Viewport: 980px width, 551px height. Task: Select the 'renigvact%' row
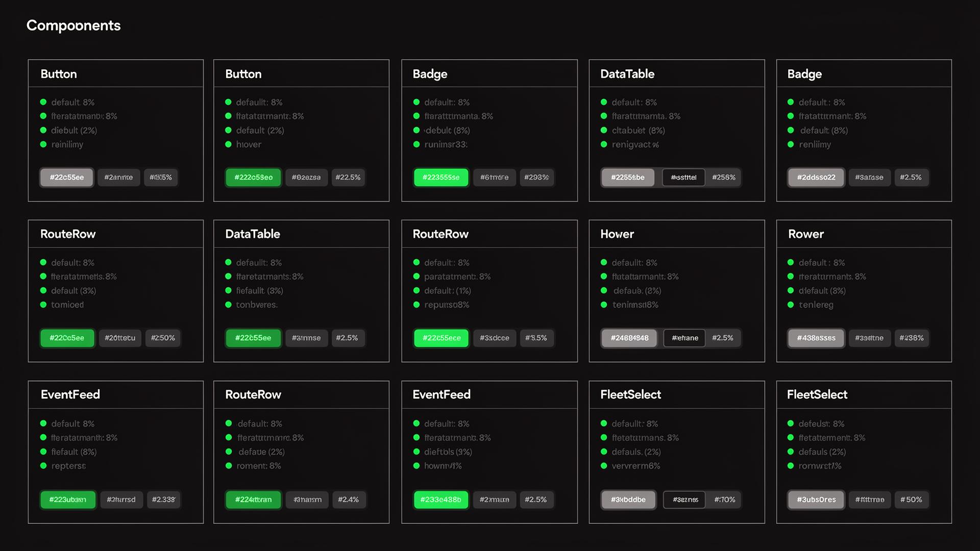pyautogui.click(x=630, y=144)
